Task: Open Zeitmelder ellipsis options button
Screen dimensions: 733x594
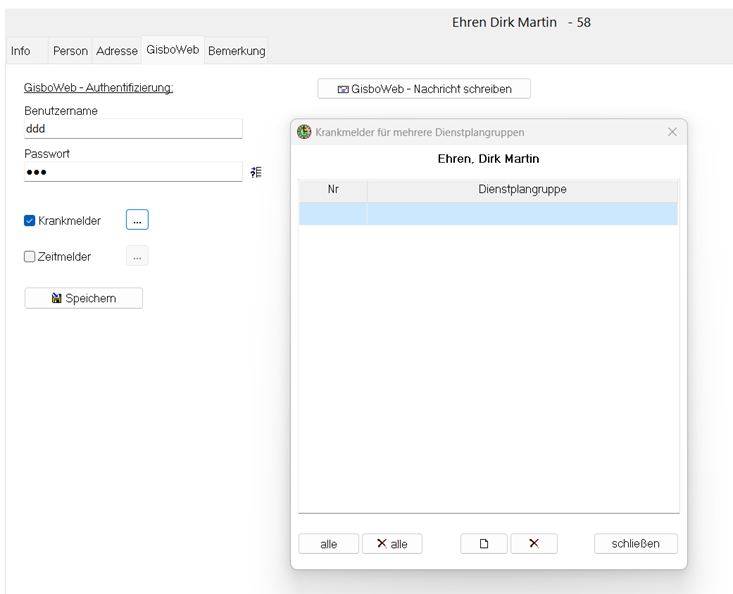Action: tap(137, 256)
